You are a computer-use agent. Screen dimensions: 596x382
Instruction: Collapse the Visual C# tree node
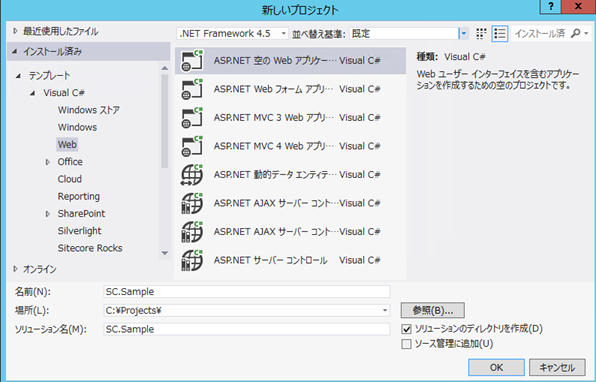pos(33,93)
